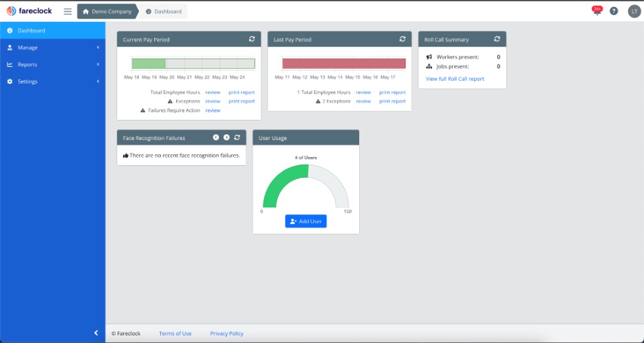Click the Demo Company breadcrumb
644x343 pixels.
click(x=107, y=11)
